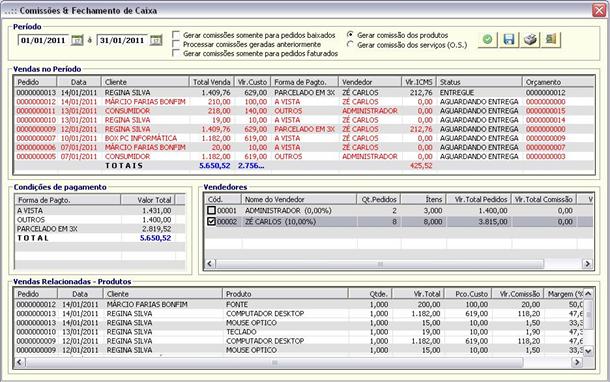The image size is (610, 382).
Task: Click the Forma de Pagto. header in sales
Action: pos(304,82)
